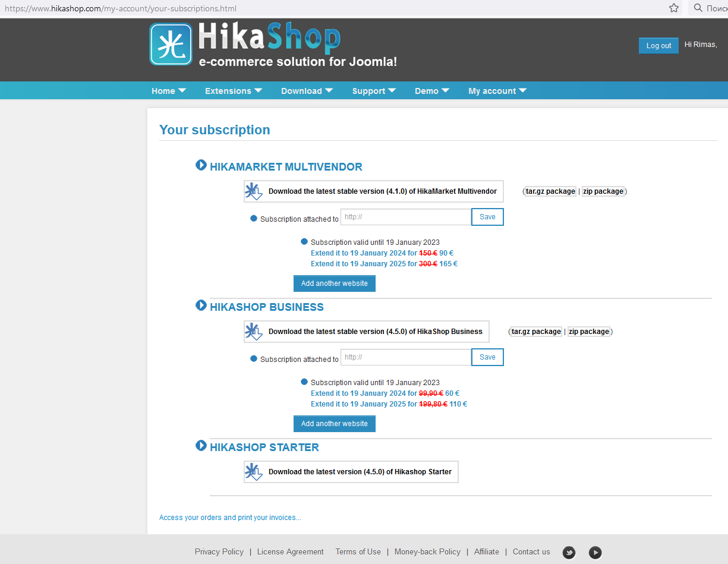Open the Money-back Policy link
Image resolution: width=728 pixels, height=564 pixels.
click(x=428, y=552)
